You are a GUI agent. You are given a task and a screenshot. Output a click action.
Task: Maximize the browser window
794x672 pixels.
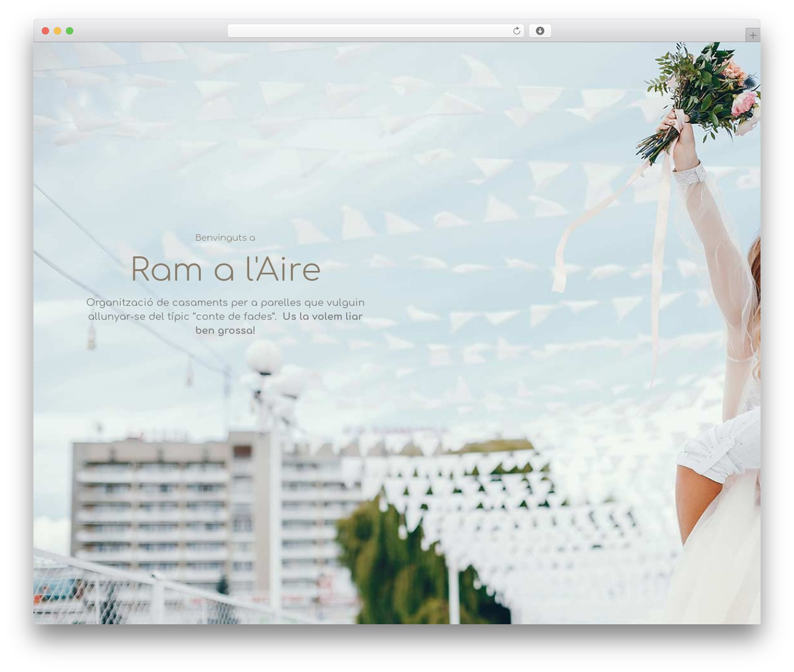click(x=69, y=31)
